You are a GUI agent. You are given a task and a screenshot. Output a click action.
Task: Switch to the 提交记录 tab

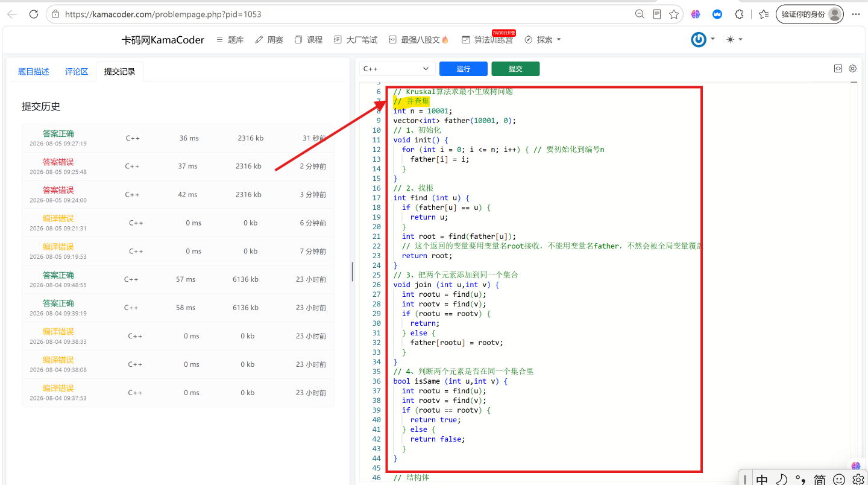pos(119,71)
